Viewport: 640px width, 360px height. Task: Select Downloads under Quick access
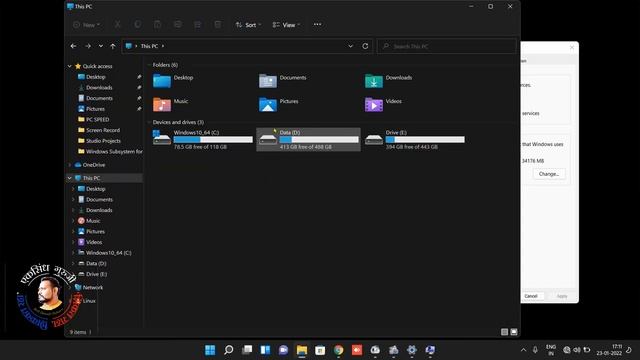click(x=99, y=87)
